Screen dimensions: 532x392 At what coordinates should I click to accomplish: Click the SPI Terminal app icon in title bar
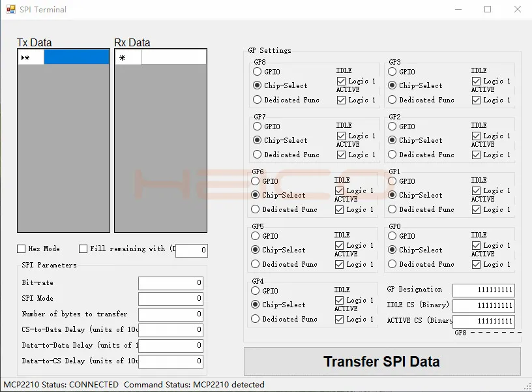(x=11, y=9)
